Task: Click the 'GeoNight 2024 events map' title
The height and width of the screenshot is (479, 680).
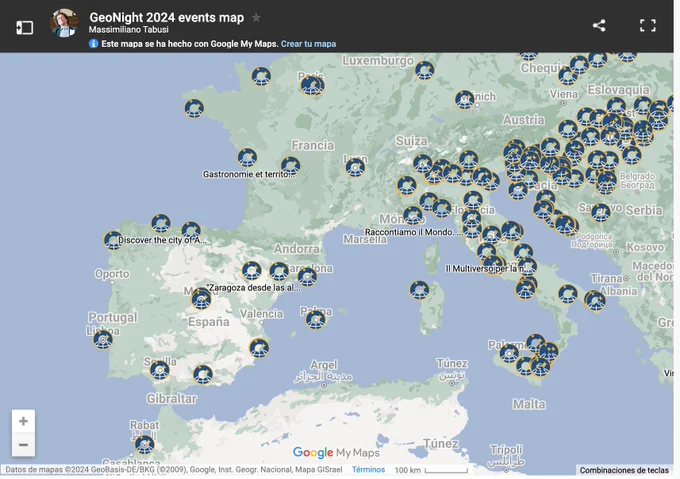Action: 167,17
